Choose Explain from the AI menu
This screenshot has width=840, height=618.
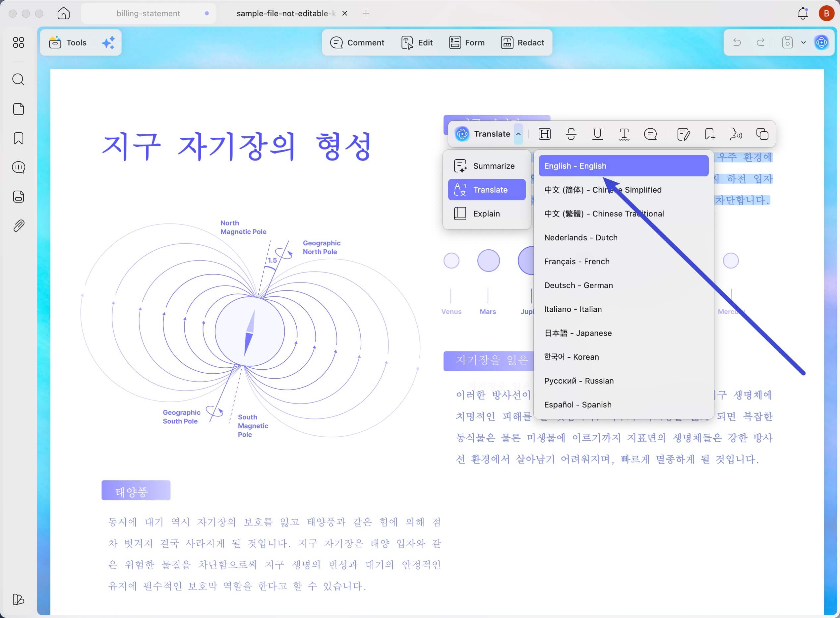tap(487, 214)
